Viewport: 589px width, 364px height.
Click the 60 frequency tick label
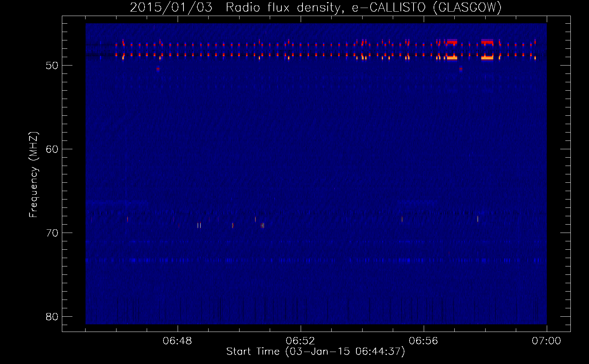(52, 149)
